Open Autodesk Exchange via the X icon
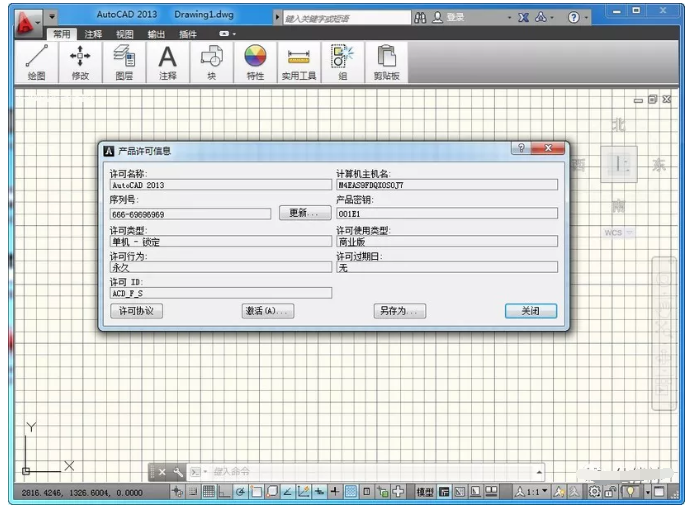694x510 pixels. (x=523, y=18)
